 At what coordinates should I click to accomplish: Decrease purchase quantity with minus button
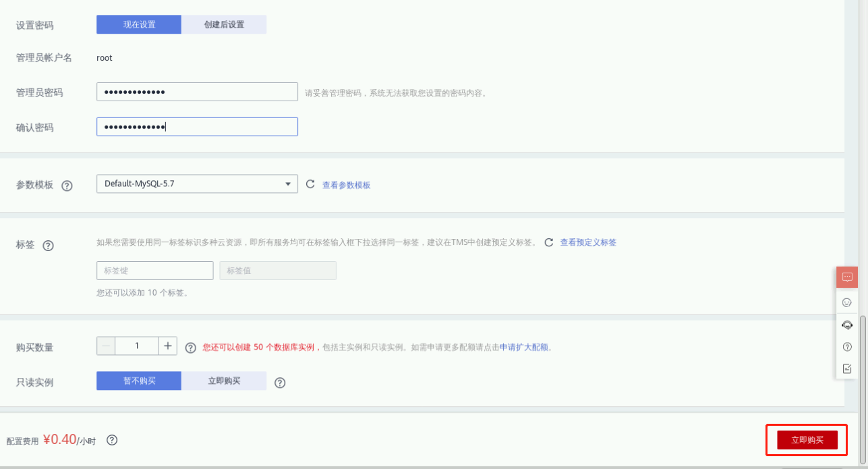106,346
